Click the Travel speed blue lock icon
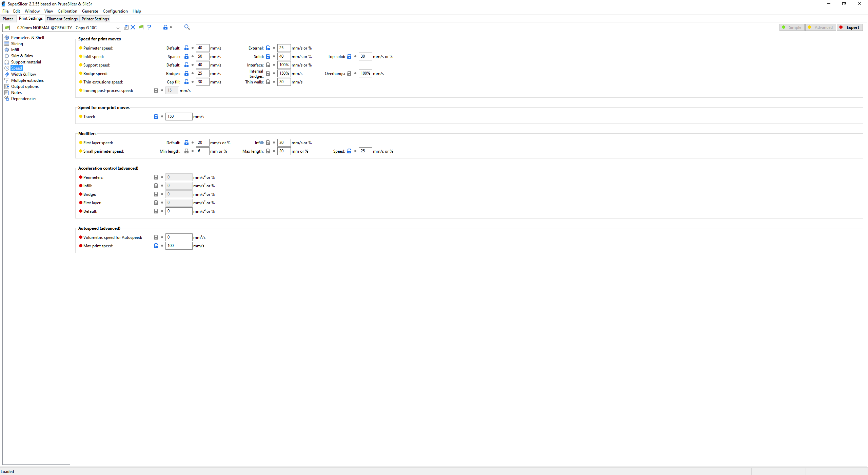Screen dimensions: 868x475 pyautogui.click(x=156, y=116)
